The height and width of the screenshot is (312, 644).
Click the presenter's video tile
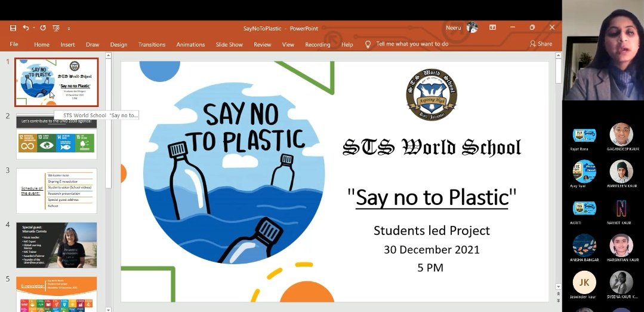click(x=603, y=50)
